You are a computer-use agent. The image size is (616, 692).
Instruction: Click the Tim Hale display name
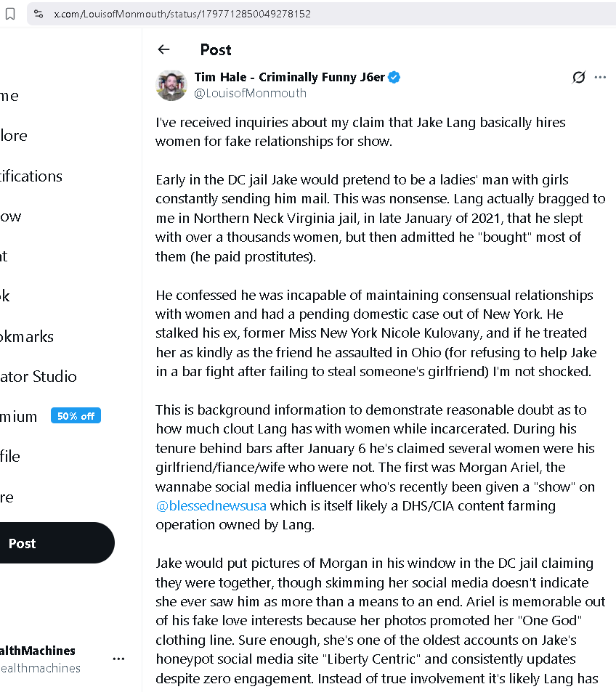(289, 77)
